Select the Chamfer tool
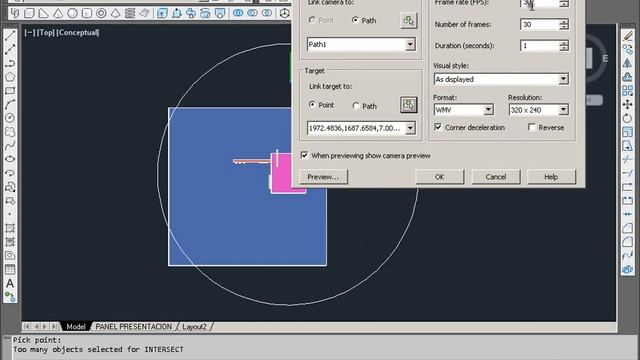This screenshot has height=360, width=640. pyautogui.click(x=627, y=228)
